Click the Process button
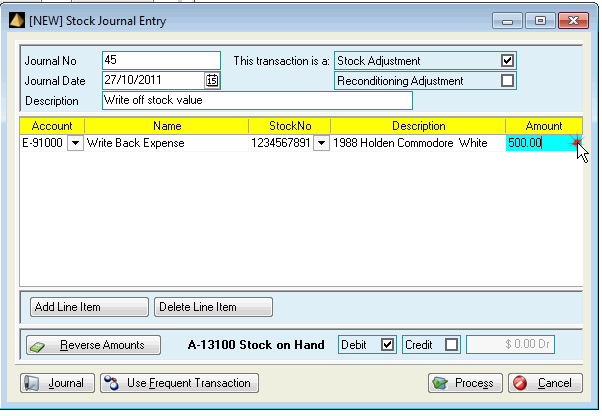Viewport: 602px width, 416px height. (x=465, y=383)
